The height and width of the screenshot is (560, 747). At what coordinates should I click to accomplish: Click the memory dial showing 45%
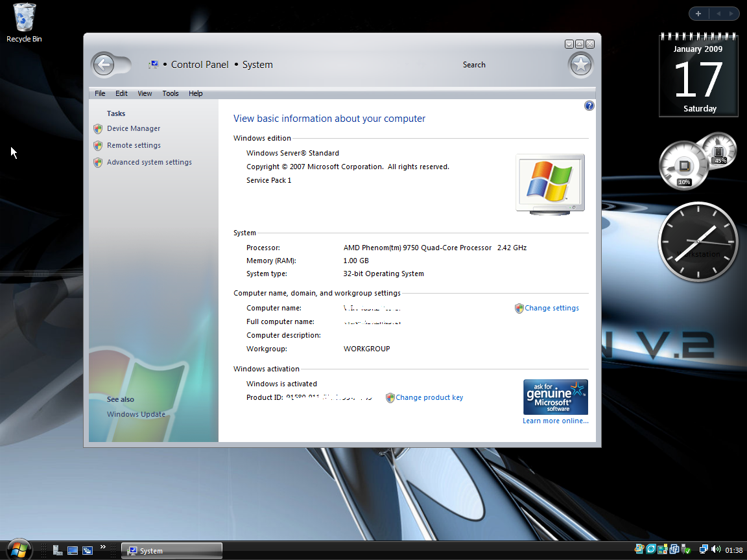[x=718, y=150]
